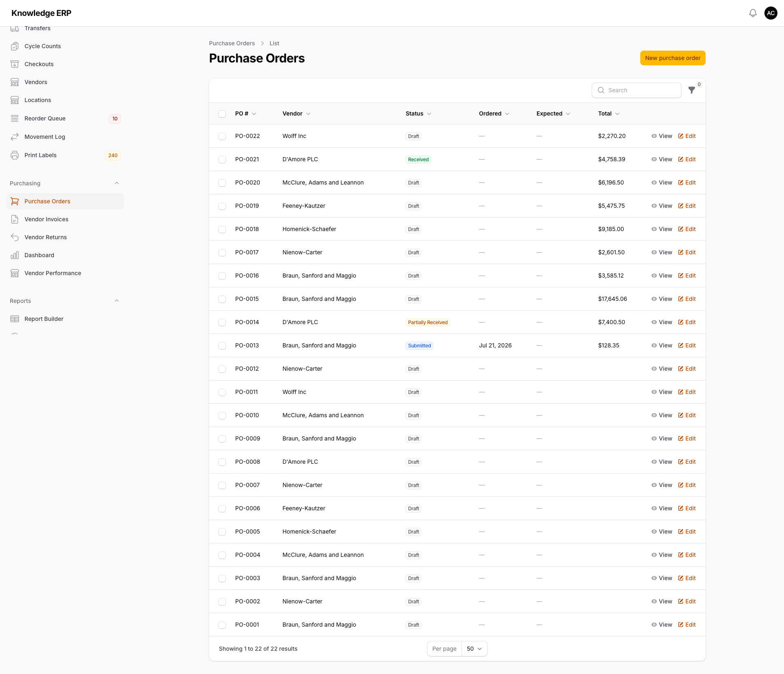Open the AC user avatar menu
Viewport: 784px width, 674px height.
tap(771, 13)
